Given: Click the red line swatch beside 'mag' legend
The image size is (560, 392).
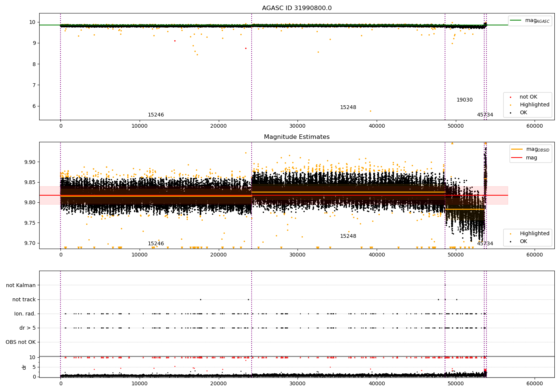Looking at the screenshot, I should click(517, 158).
